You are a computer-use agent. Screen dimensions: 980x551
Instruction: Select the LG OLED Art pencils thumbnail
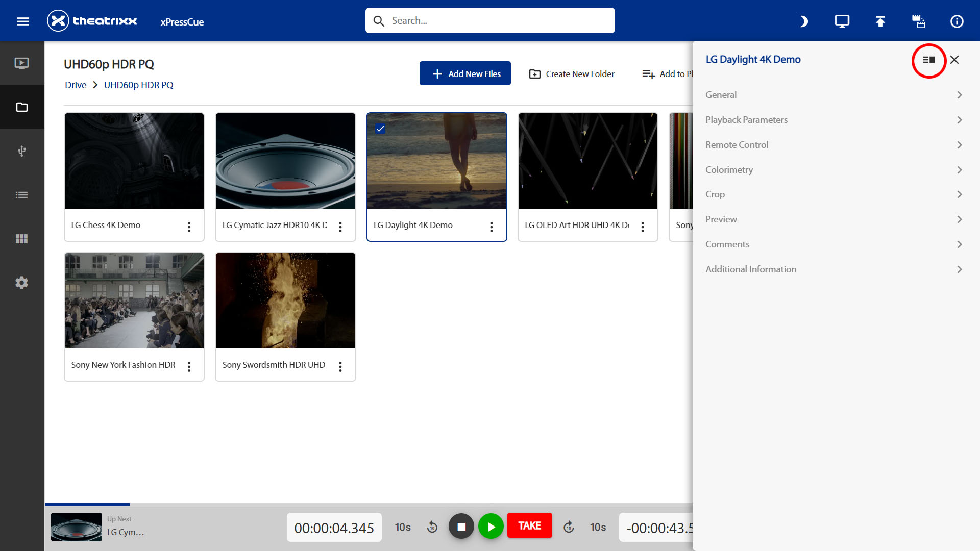588,161
